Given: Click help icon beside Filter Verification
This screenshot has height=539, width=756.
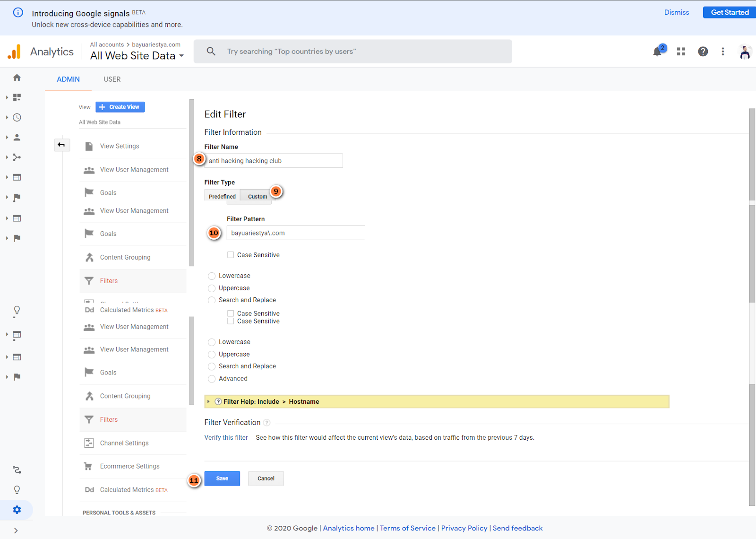Looking at the screenshot, I should [x=267, y=423].
